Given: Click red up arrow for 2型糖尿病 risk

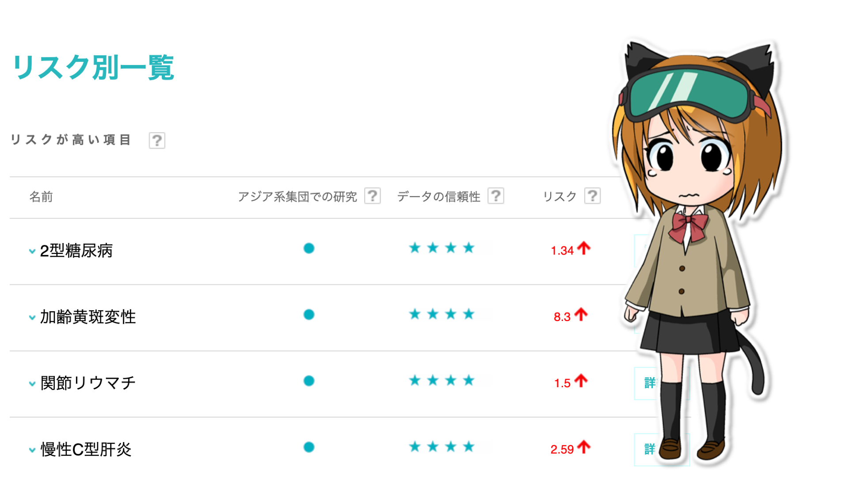Looking at the screenshot, I should pos(584,248).
